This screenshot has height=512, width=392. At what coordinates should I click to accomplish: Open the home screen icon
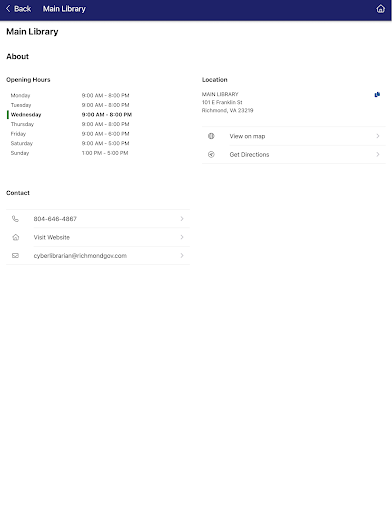pos(380,9)
